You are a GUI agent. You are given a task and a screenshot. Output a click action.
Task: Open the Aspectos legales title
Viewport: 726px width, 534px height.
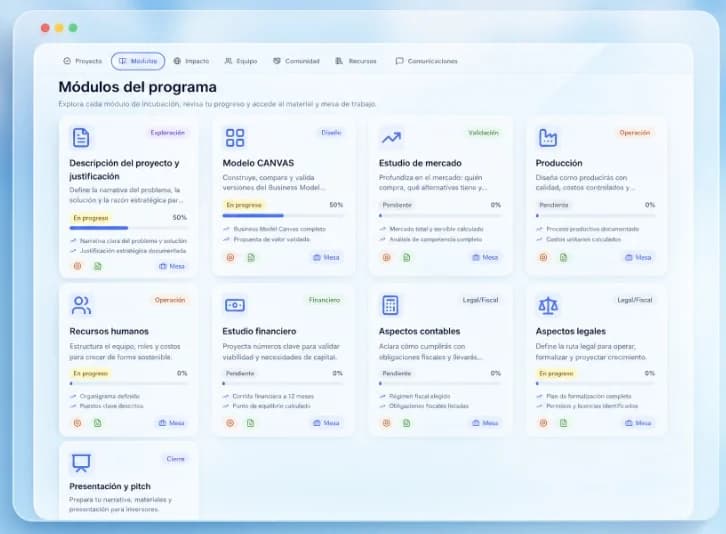[x=570, y=331]
